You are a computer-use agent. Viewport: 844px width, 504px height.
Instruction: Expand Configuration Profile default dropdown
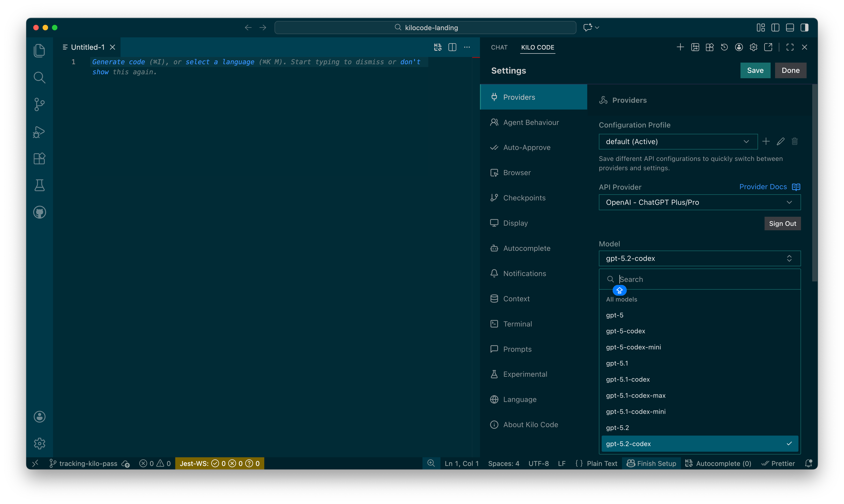point(678,142)
